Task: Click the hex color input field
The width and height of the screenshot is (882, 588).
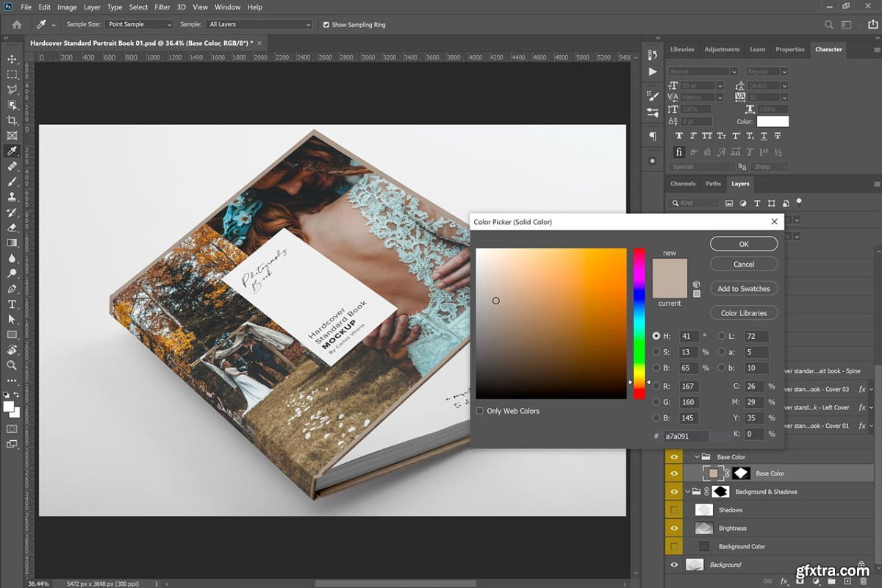Action: pyautogui.click(x=686, y=436)
